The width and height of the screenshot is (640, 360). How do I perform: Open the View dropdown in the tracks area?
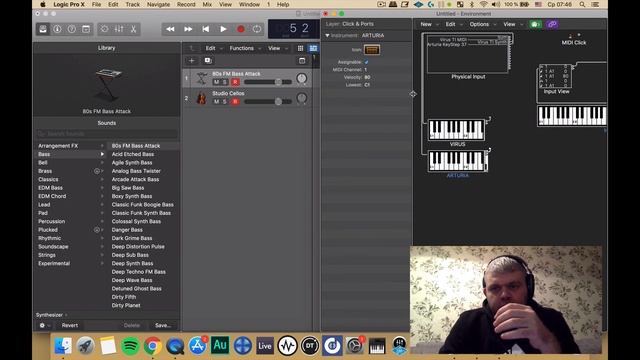click(278, 48)
